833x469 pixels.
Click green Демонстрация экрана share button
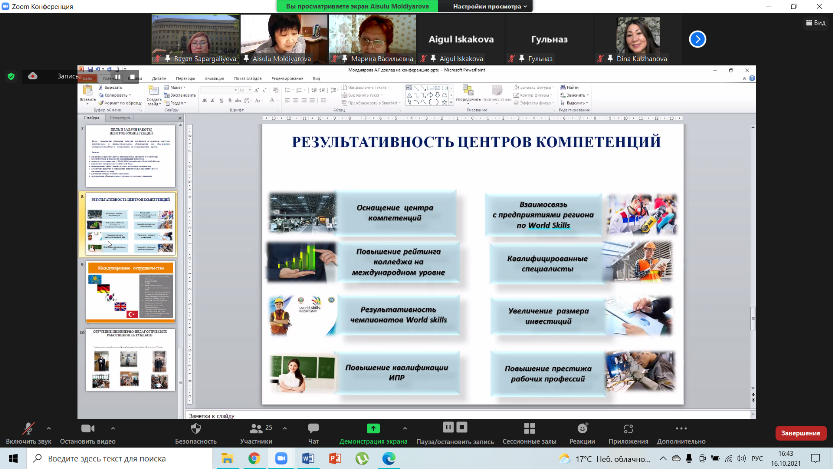(373, 428)
